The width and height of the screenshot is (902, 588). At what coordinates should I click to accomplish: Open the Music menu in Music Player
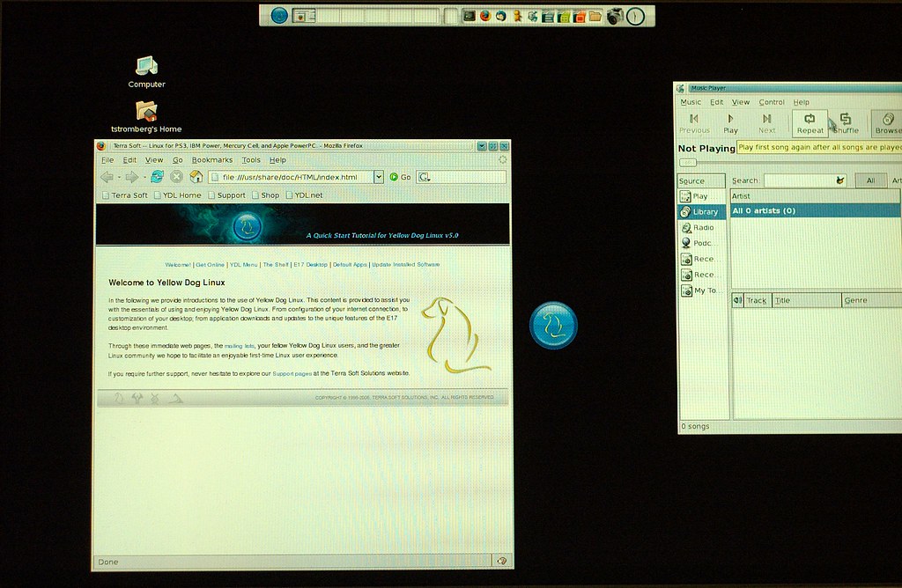(x=691, y=102)
